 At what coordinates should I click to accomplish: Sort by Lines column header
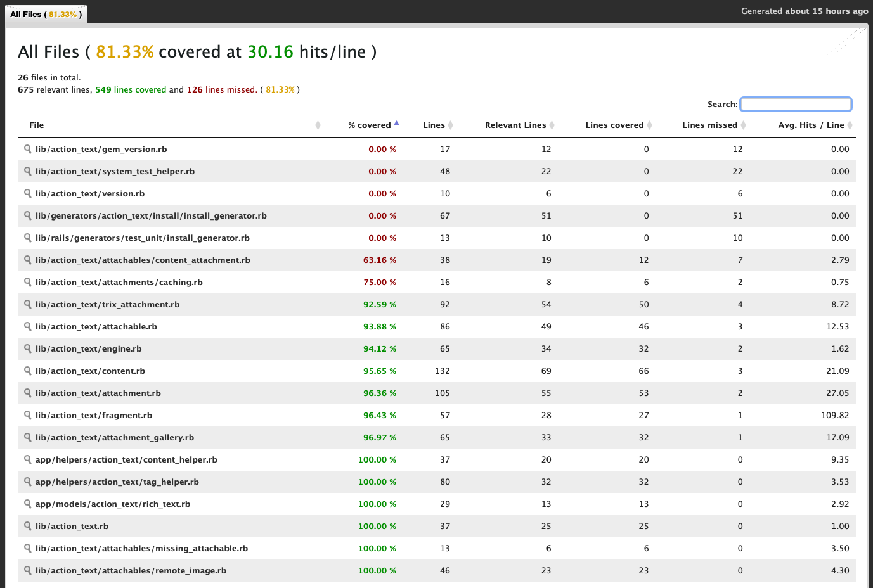[431, 125]
